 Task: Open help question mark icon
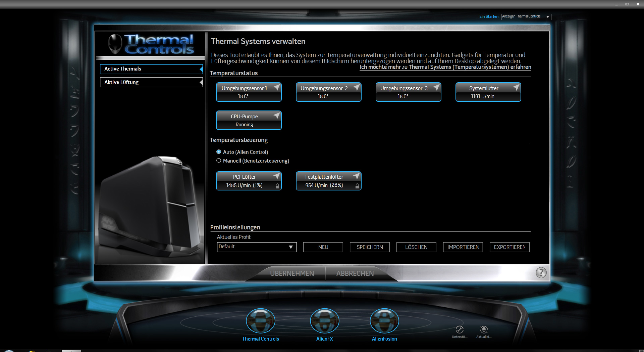pos(541,272)
